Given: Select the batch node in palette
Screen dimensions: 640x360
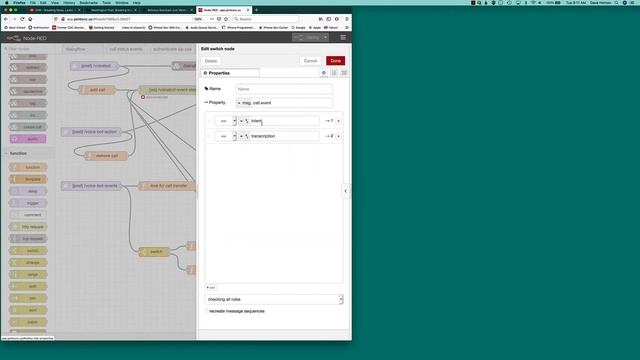Looking at the screenshot, I should (28, 322).
